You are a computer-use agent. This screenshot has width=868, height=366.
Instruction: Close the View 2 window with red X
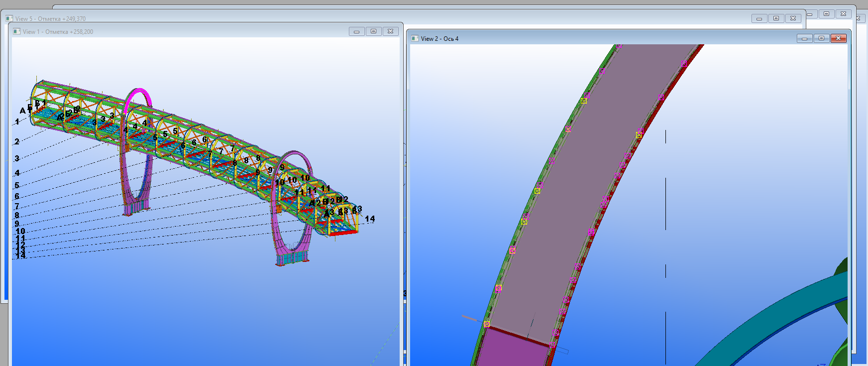click(839, 38)
